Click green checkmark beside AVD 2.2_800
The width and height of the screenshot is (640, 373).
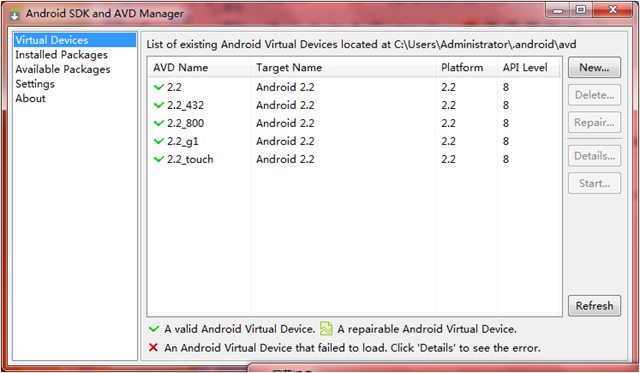pos(159,123)
